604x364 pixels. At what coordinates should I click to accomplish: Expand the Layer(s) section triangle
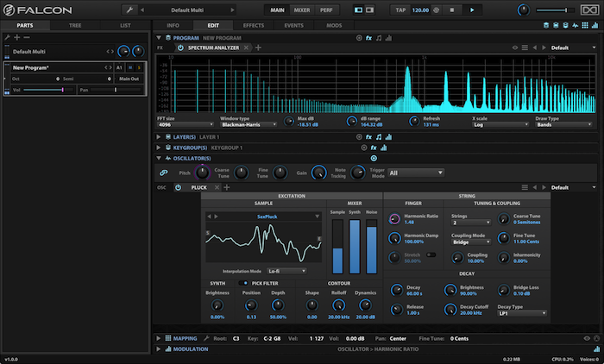pyautogui.click(x=158, y=137)
